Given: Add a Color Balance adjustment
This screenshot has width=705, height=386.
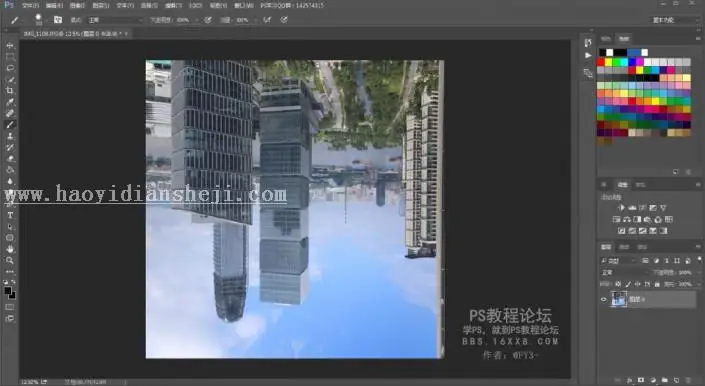Looking at the screenshot, I should point(627,219).
